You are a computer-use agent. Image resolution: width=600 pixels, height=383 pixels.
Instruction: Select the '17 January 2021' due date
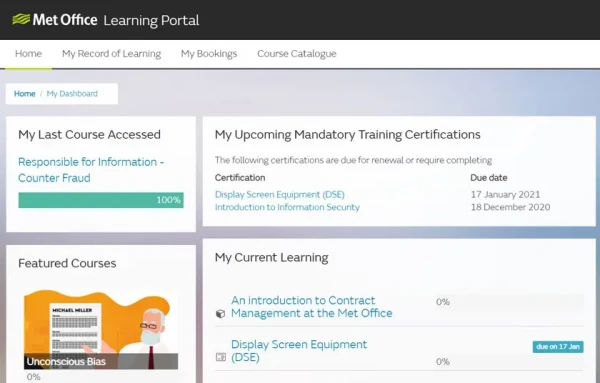(505, 194)
